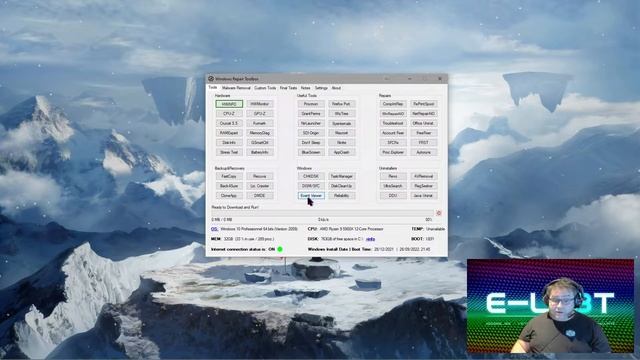Open Lic. Crawler
The height and width of the screenshot is (360, 640).
point(260,186)
